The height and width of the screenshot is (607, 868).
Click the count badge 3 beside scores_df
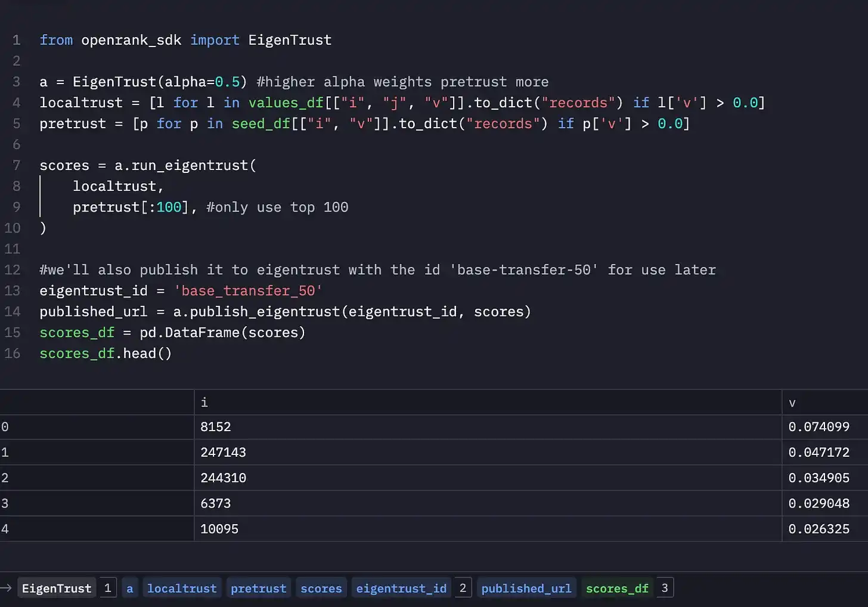pyautogui.click(x=665, y=588)
